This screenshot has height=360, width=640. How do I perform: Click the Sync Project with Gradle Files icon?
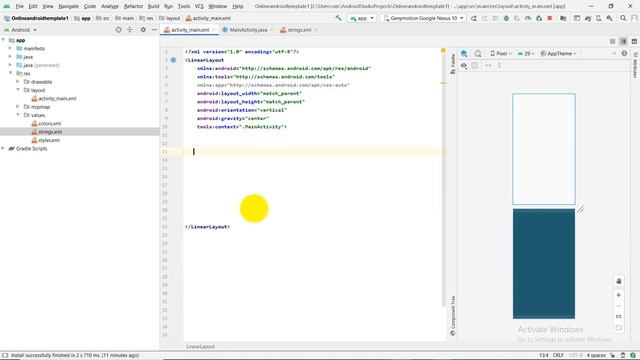588,18
